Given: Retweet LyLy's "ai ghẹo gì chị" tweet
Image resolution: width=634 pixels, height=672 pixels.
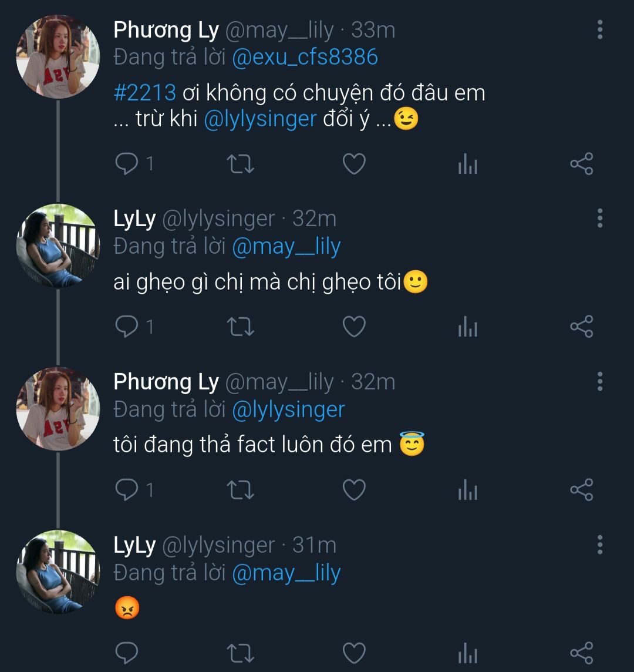Looking at the screenshot, I should [x=240, y=327].
